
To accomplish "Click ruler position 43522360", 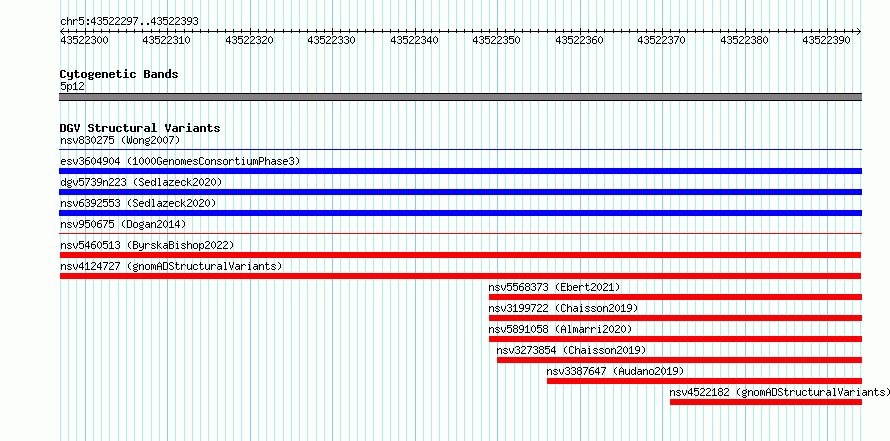I will click(580, 40).
